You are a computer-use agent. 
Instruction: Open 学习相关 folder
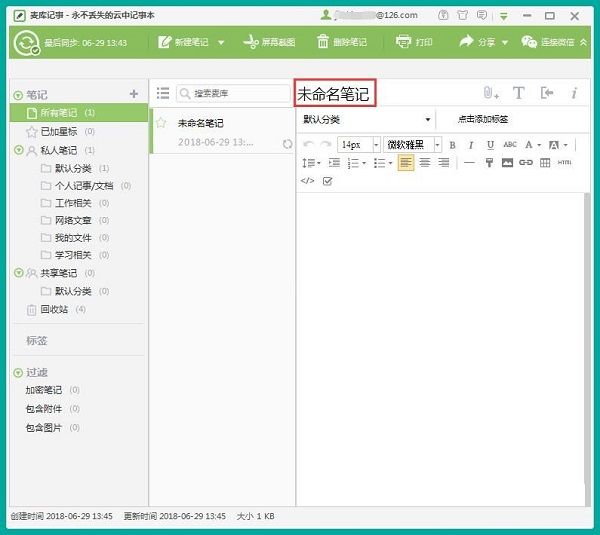click(73, 255)
